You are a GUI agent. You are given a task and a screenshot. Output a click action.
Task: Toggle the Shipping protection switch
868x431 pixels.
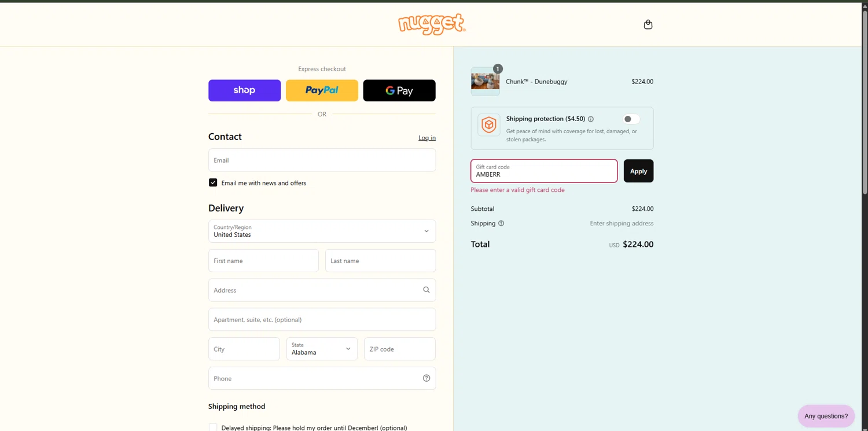pos(631,119)
